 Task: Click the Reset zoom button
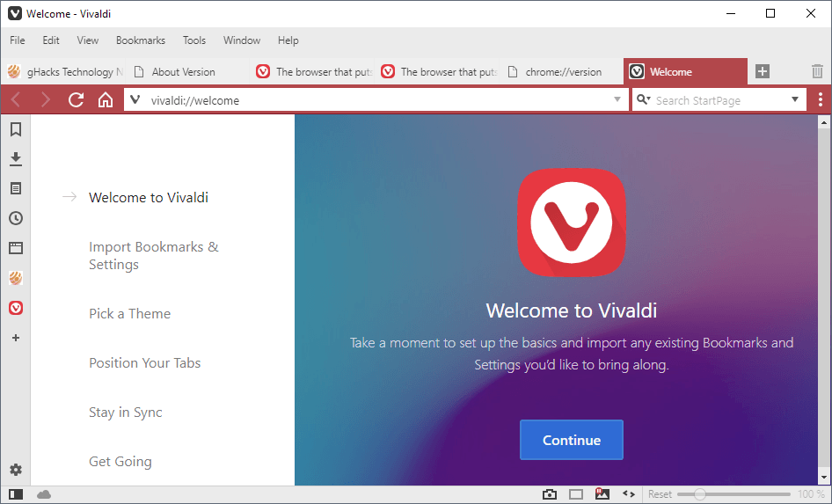[660, 494]
